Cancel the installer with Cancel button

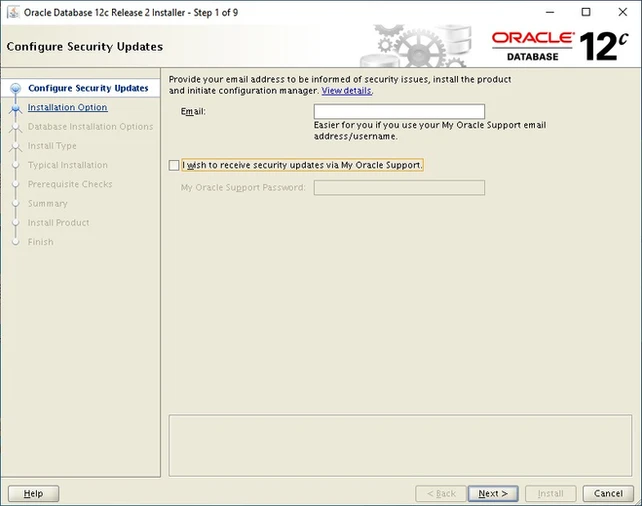click(x=608, y=493)
